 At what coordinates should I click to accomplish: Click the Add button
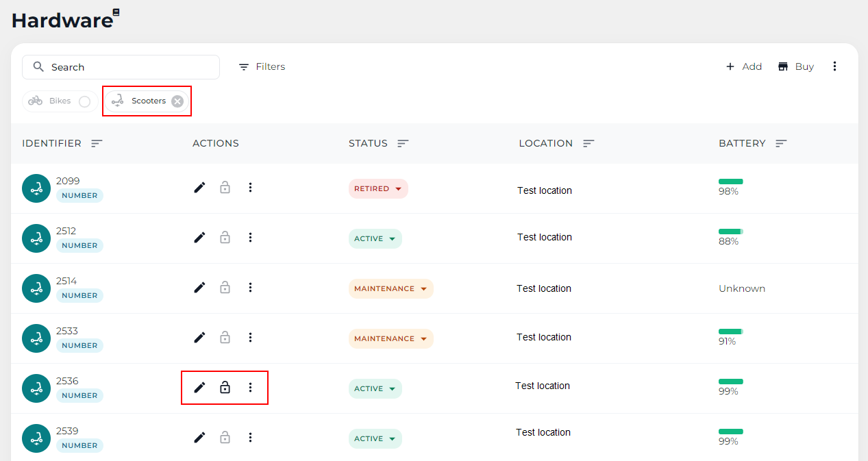744,66
